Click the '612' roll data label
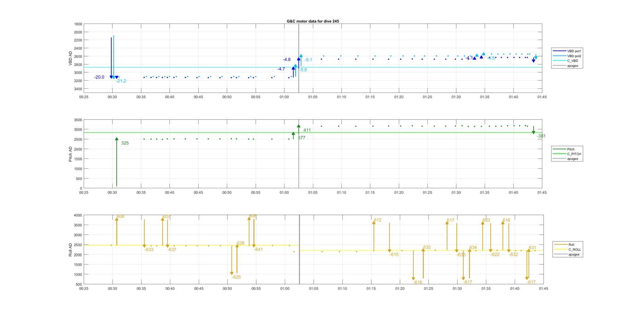The height and width of the screenshot is (319, 644). [378, 220]
